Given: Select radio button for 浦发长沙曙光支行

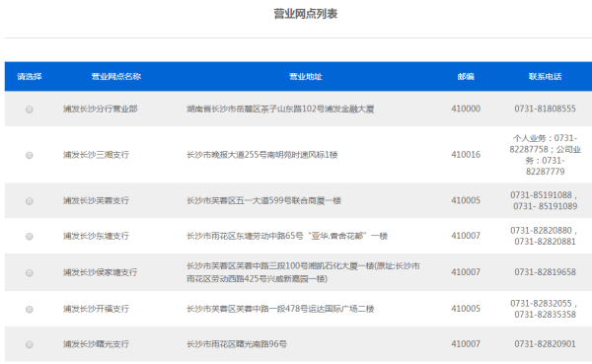Looking at the screenshot, I should [x=29, y=344].
